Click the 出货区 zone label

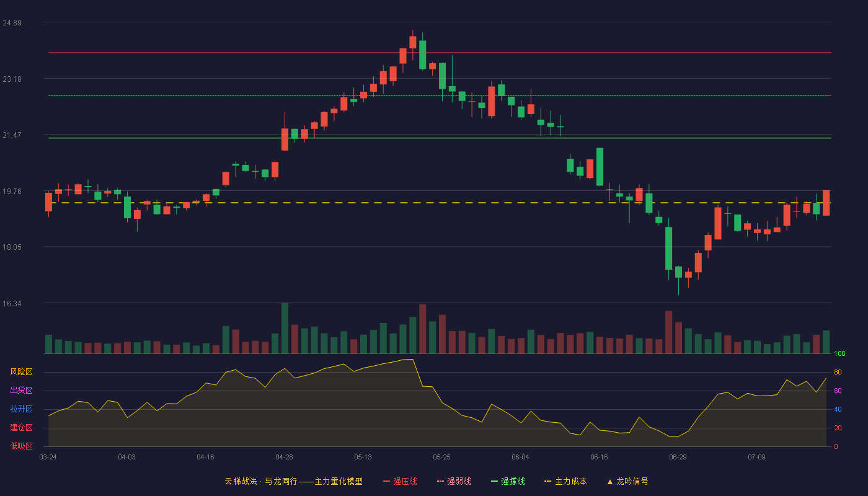(21, 391)
